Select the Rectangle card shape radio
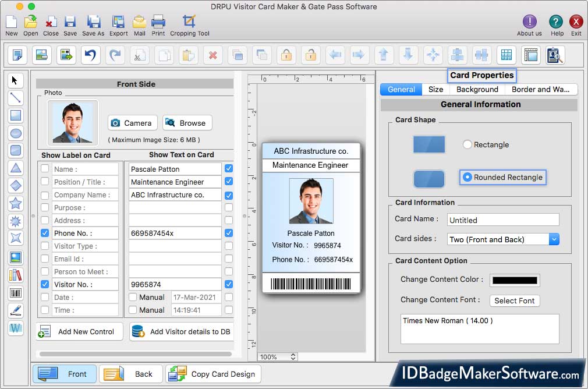This screenshot has width=588, height=389. click(x=467, y=144)
